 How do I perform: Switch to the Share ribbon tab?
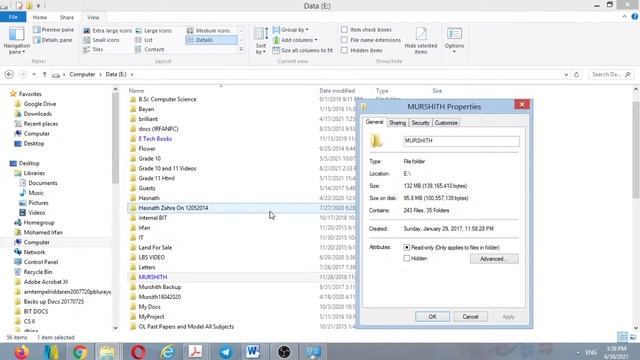[67, 18]
